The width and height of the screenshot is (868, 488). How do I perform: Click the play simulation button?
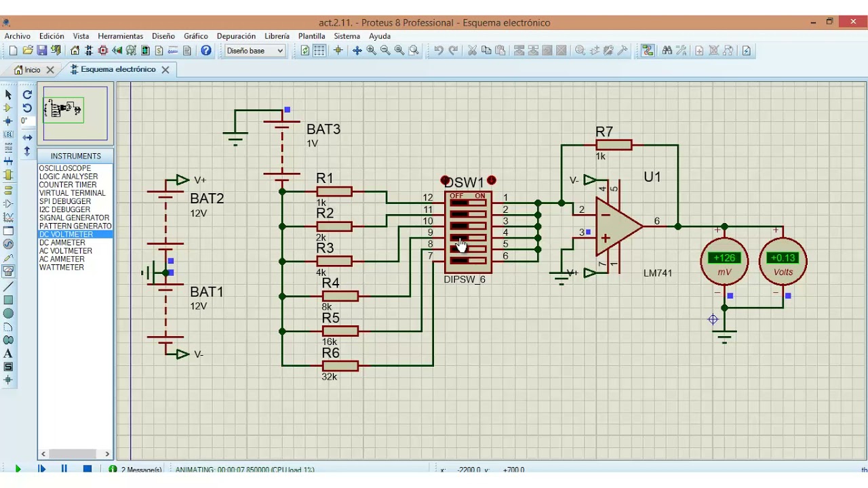(18, 469)
